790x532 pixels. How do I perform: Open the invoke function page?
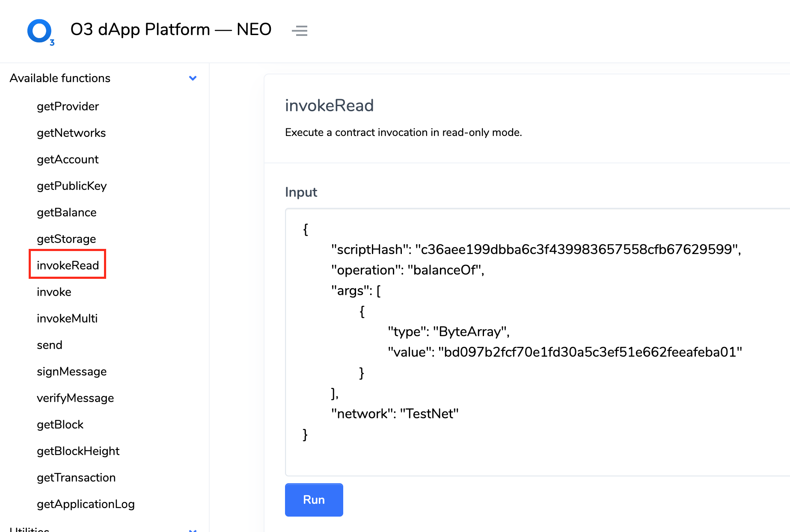click(54, 292)
